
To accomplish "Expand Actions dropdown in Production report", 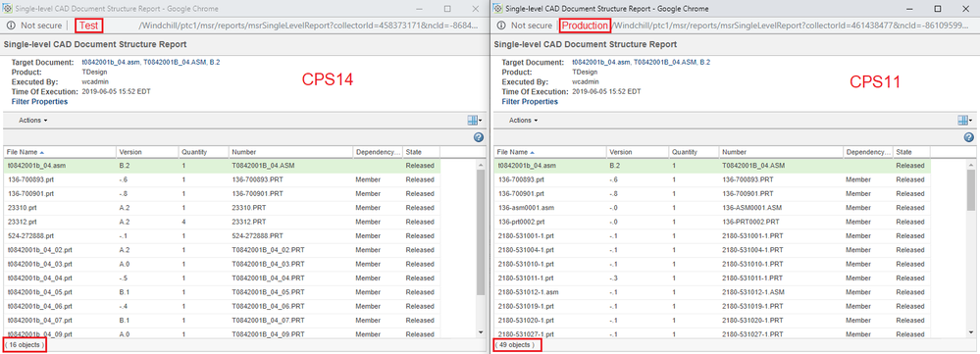I will tap(523, 120).
